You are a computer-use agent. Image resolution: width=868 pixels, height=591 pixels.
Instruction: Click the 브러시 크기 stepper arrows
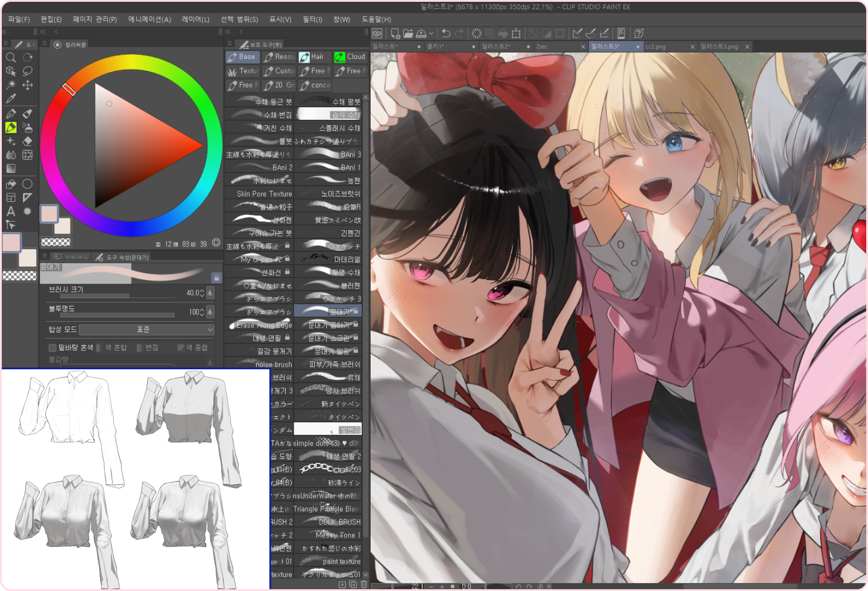(202, 293)
